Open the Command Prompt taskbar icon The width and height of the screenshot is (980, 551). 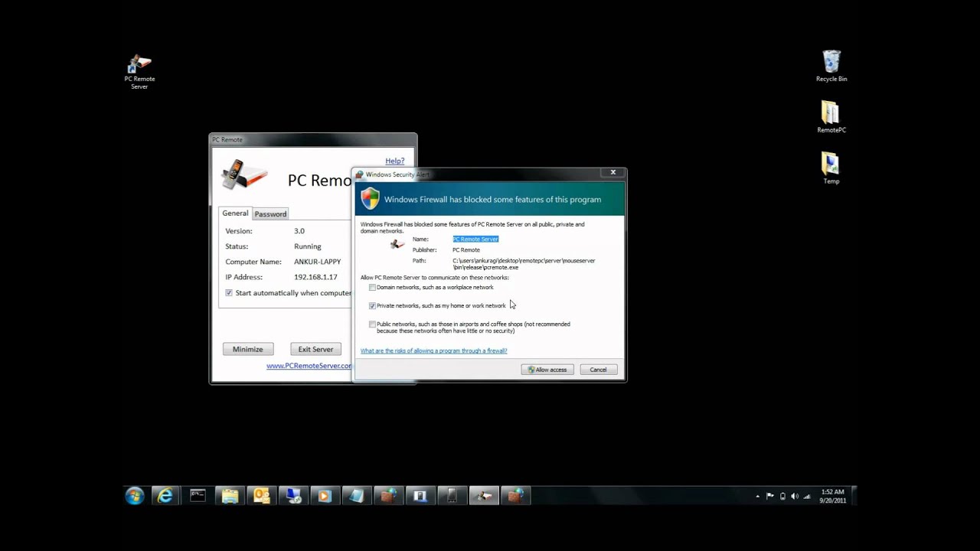[x=198, y=496]
